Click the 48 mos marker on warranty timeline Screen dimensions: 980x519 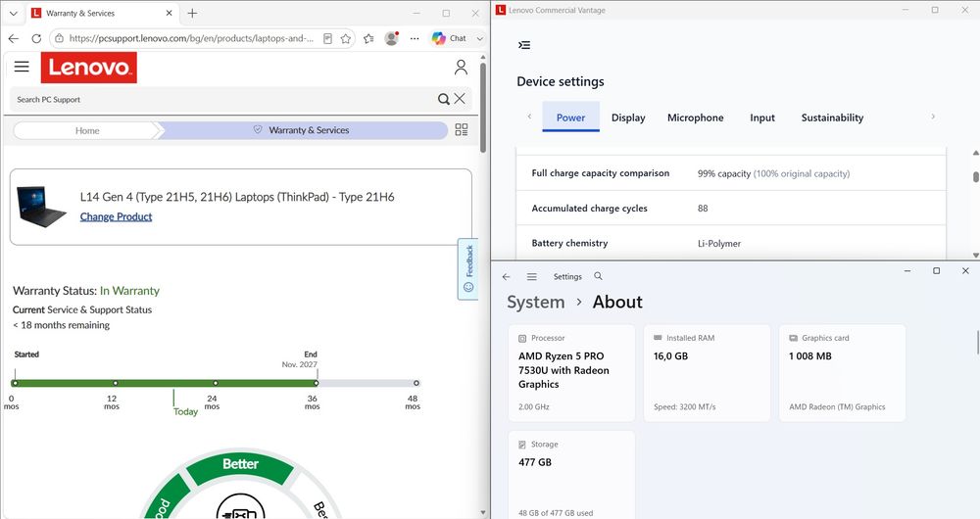coord(416,383)
